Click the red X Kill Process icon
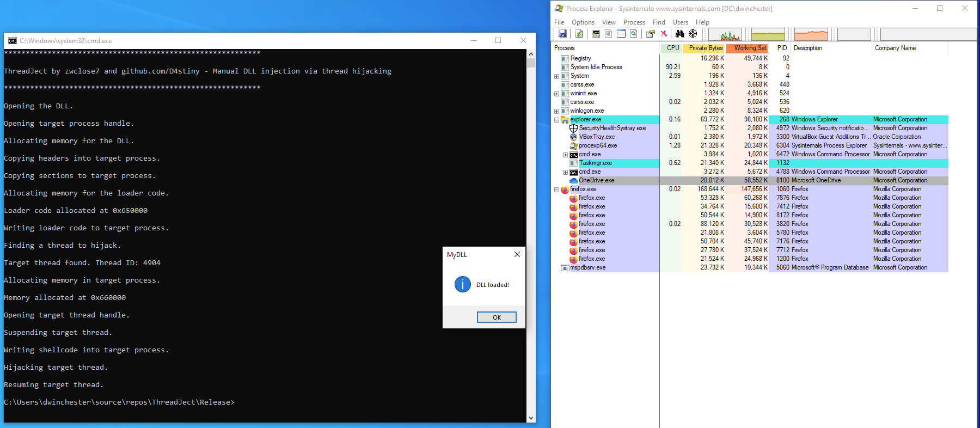The width and height of the screenshot is (980, 428). click(x=664, y=34)
